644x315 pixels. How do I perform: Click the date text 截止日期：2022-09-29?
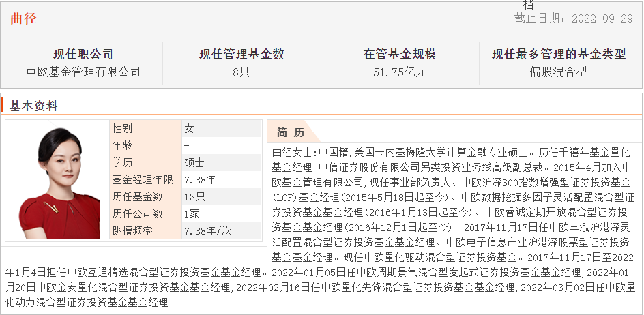[x=573, y=18]
